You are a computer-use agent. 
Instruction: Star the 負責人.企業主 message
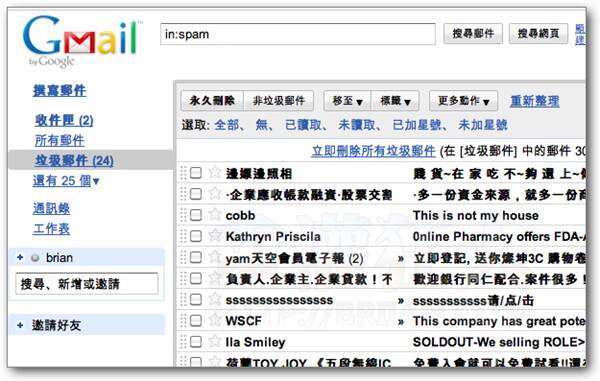[215, 278]
